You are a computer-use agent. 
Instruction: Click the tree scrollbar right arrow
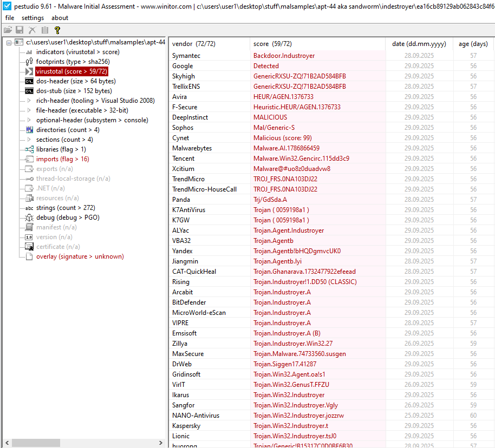161,443
